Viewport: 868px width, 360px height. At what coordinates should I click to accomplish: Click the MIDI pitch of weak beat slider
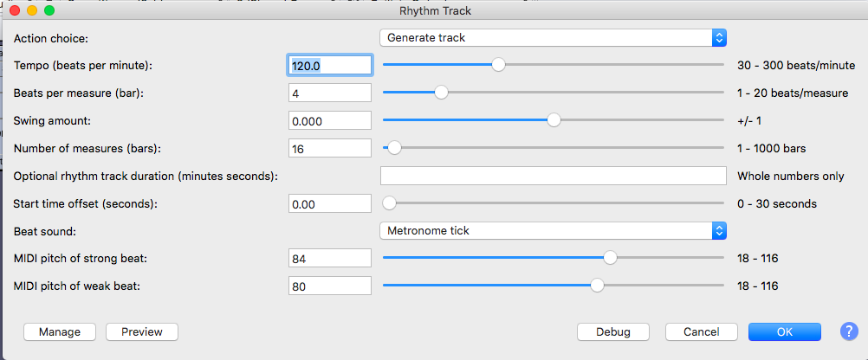click(x=597, y=286)
